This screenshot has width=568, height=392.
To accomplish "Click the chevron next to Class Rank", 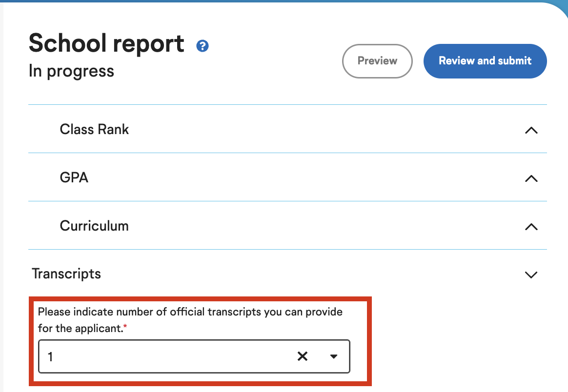I will pyautogui.click(x=531, y=130).
